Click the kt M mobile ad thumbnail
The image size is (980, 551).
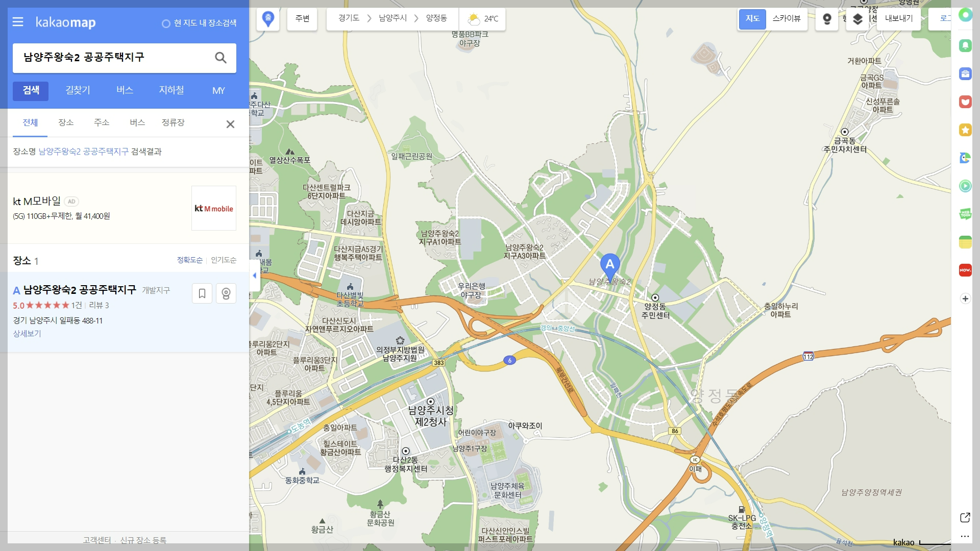(214, 208)
